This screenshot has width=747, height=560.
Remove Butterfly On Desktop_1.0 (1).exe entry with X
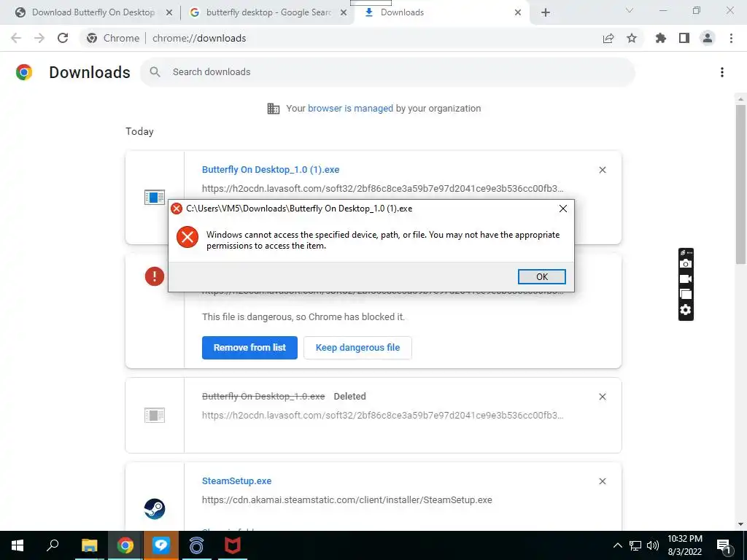pyautogui.click(x=602, y=170)
